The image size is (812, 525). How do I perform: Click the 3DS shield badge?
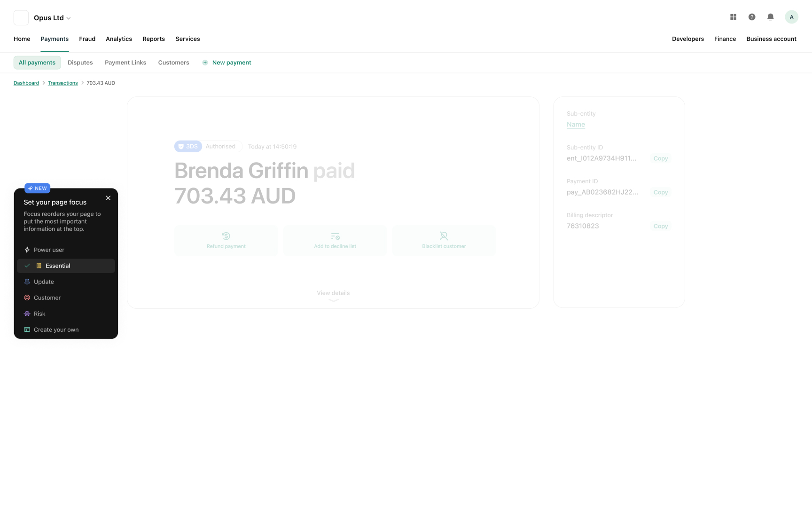tap(188, 146)
